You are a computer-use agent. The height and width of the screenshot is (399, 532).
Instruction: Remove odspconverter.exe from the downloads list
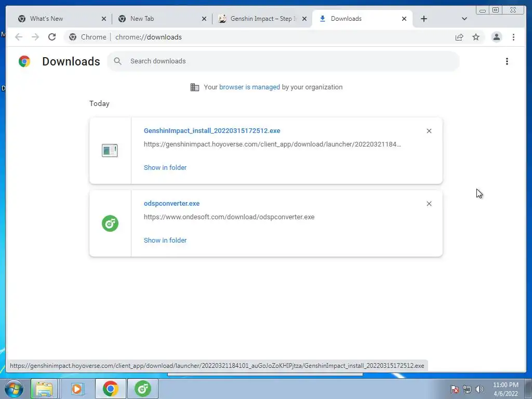tap(429, 204)
